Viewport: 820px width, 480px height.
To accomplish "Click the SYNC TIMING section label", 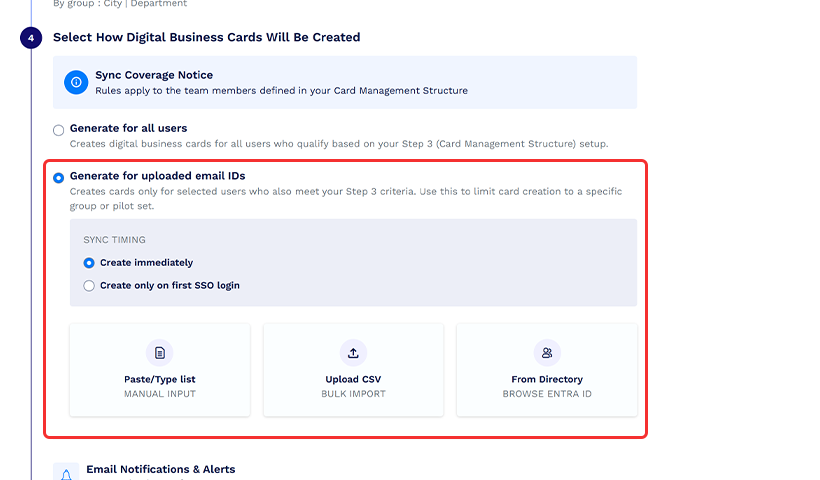I will coord(114,240).
